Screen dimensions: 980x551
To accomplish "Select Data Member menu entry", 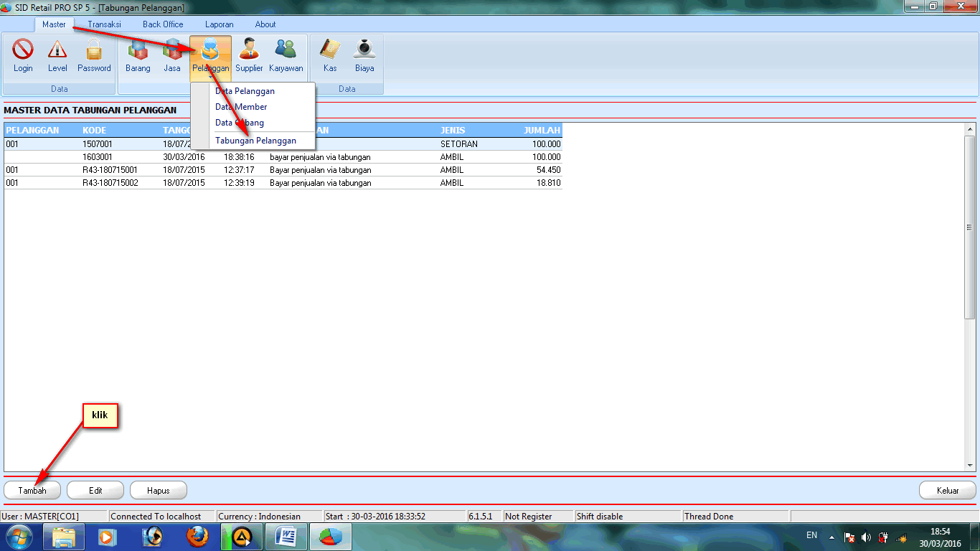I will tap(241, 107).
